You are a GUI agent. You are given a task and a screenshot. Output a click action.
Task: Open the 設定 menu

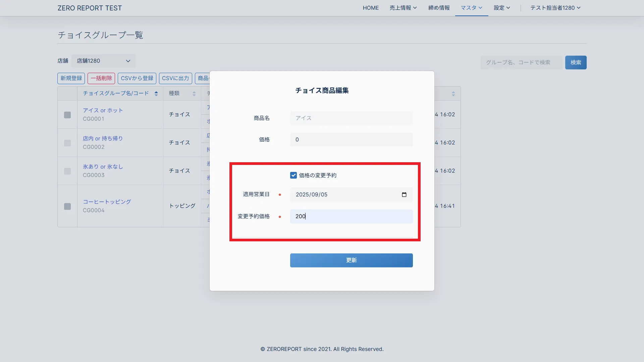pyautogui.click(x=501, y=8)
